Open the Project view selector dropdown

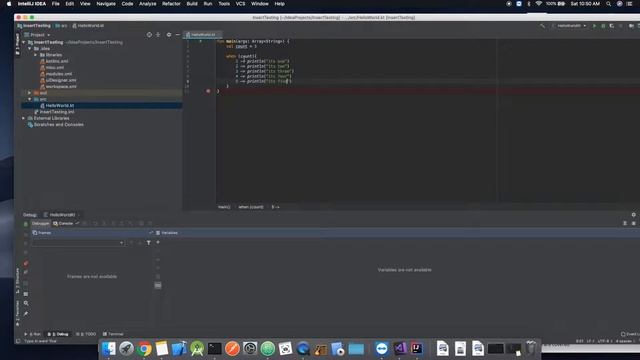coord(37,35)
